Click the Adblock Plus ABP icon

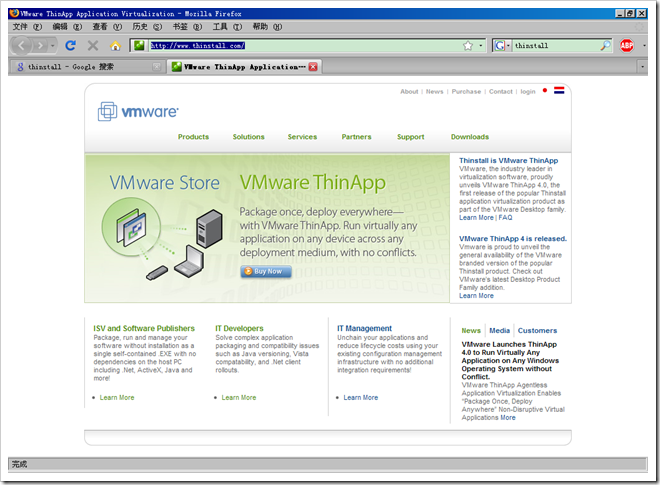click(626, 45)
